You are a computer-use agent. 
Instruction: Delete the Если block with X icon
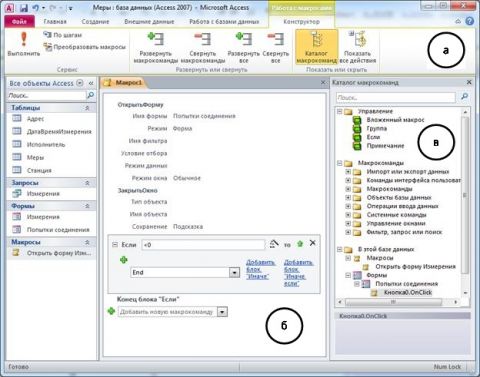[312, 243]
